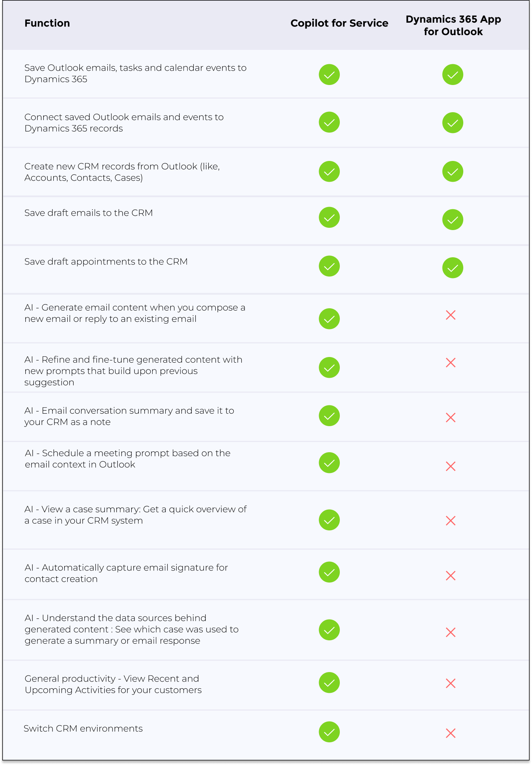Click Copilot checkmark for Create new CRM records
This screenshot has width=532, height=765.
[x=329, y=172]
